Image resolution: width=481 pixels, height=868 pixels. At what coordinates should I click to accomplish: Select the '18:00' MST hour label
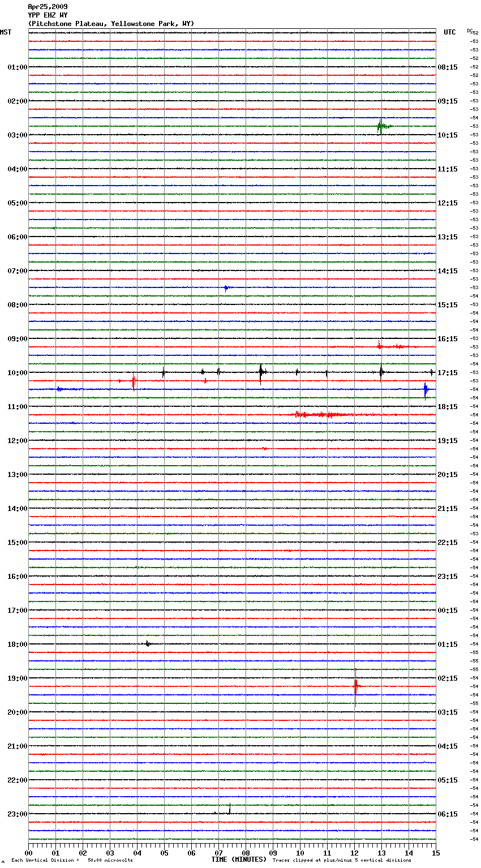pyautogui.click(x=17, y=644)
